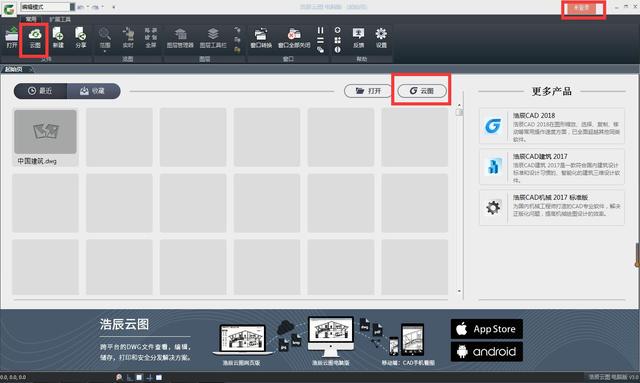Image resolution: width=640 pixels, height=383 pixels.
Task: Toggle the first white square status icon
Action: tap(139, 377)
